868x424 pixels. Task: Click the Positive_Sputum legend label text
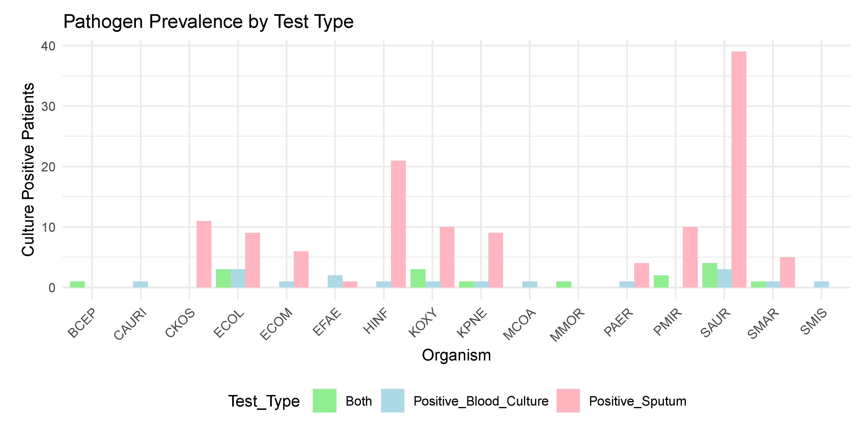(637, 401)
